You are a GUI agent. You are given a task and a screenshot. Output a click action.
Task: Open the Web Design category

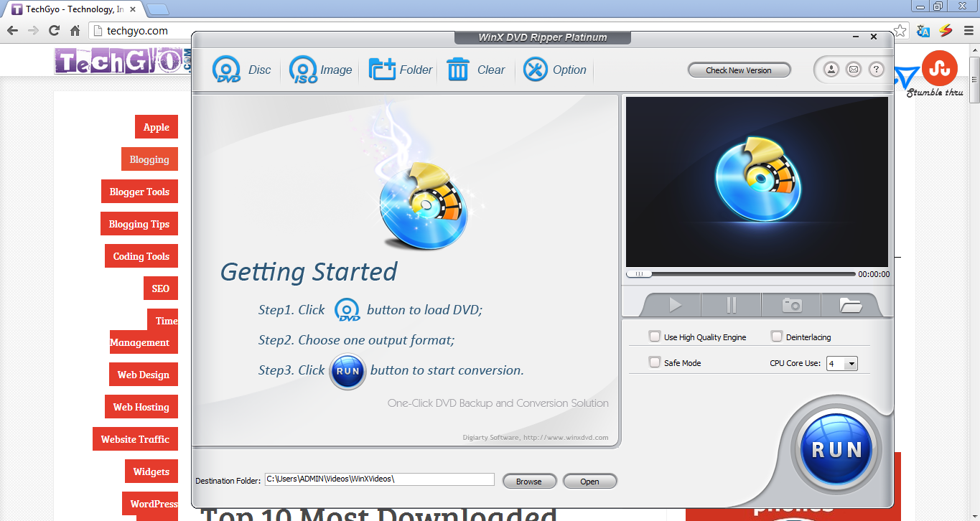tap(144, 375)
